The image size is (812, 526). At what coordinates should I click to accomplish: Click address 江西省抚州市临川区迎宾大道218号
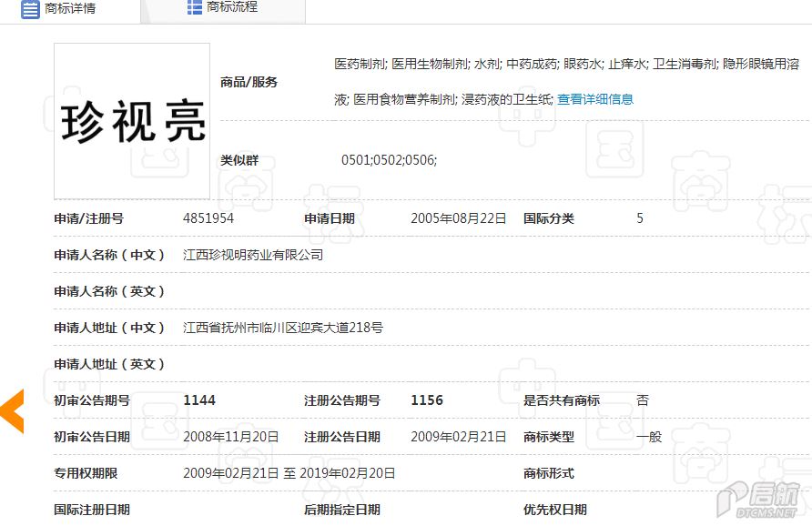[x=283, y=328]
